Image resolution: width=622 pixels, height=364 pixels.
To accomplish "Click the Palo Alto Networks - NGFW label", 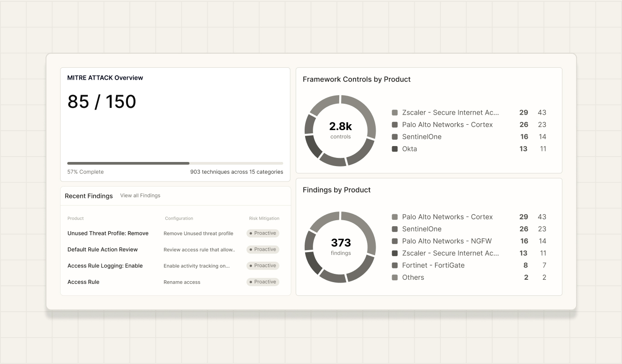I will point(447,241).
